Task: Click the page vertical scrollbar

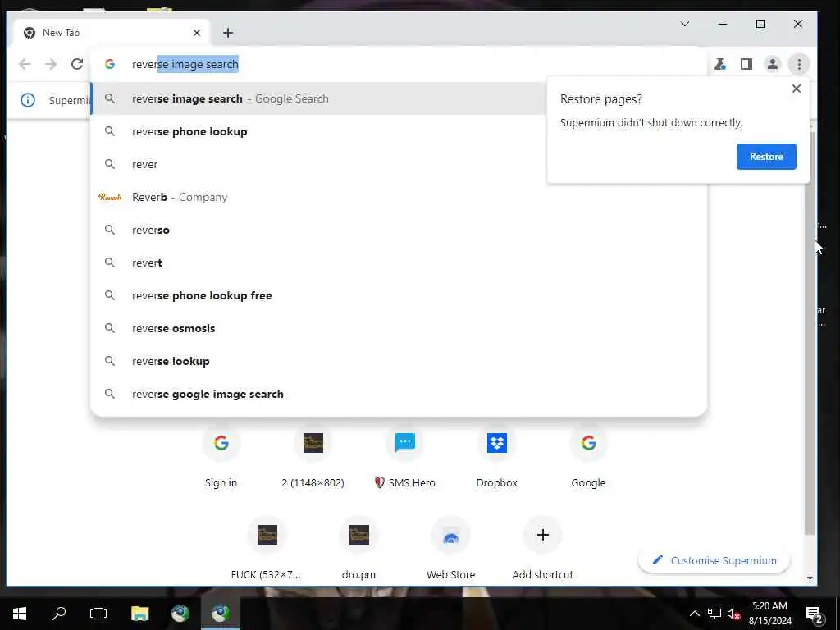Action: click(x=810, y=332)
